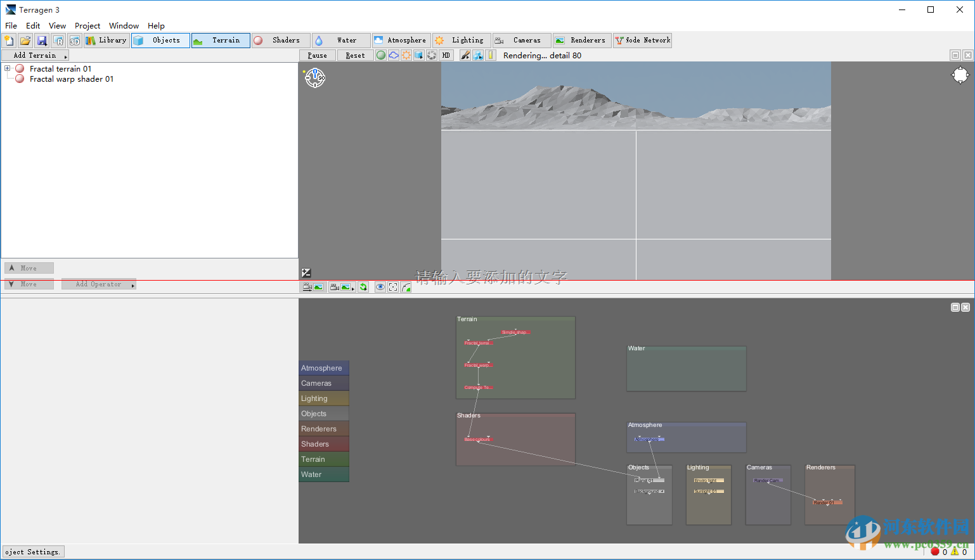Open the Add Operator dropdown

pyautogui.click(x=99, y=284)
